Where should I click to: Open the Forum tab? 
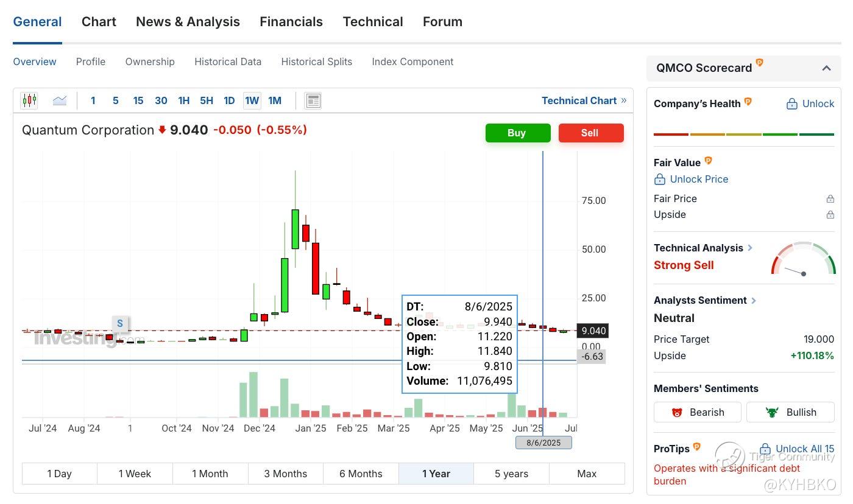click(442, 22)
